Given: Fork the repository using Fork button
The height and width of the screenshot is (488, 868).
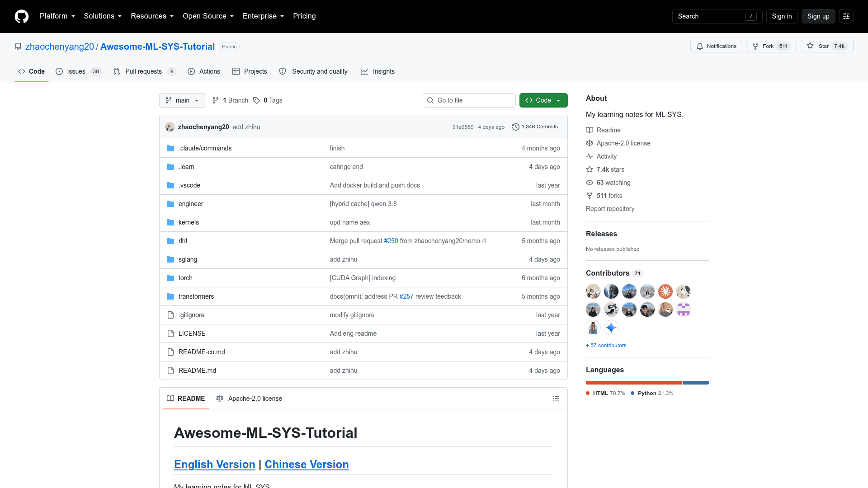Looking at the screenshot, I should [771, 46].
